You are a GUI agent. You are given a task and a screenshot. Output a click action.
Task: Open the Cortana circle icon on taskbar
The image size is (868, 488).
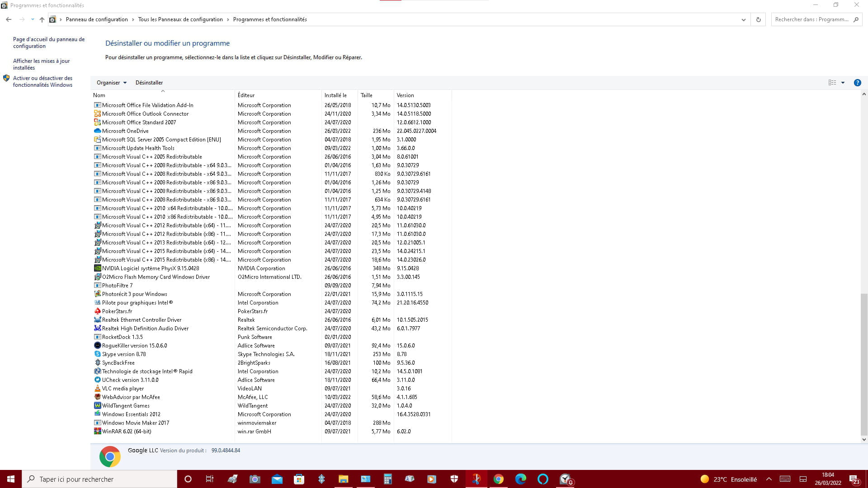(188, 479)
